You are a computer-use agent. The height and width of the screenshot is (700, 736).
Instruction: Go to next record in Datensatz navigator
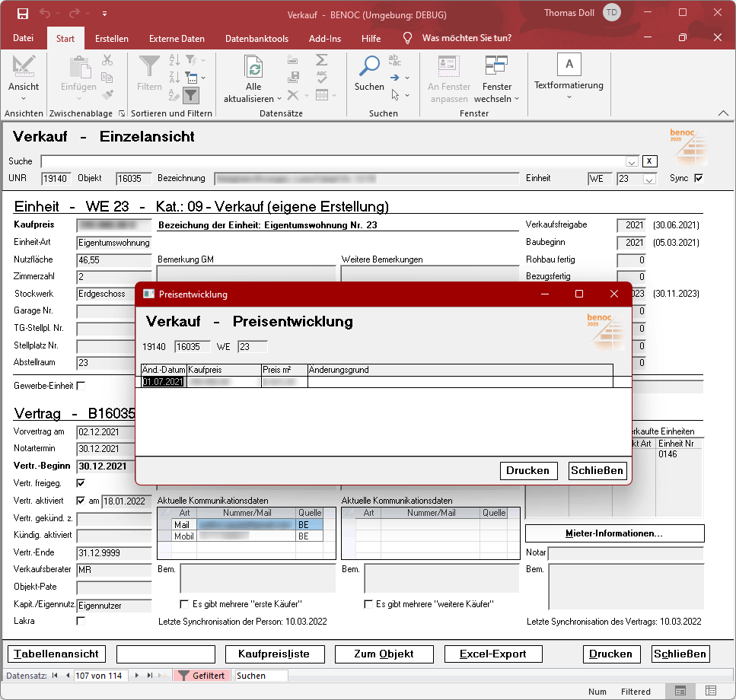click(137, 675)
